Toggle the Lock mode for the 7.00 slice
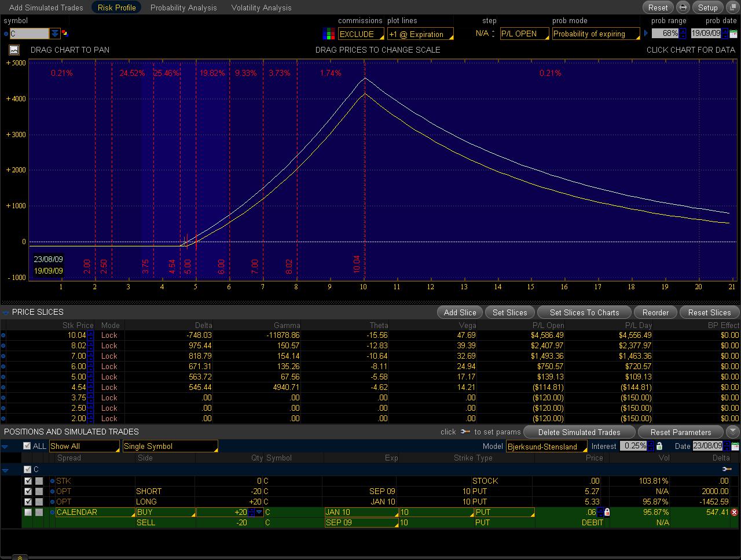This screenshot has width=741, height=560. [109, 356]
